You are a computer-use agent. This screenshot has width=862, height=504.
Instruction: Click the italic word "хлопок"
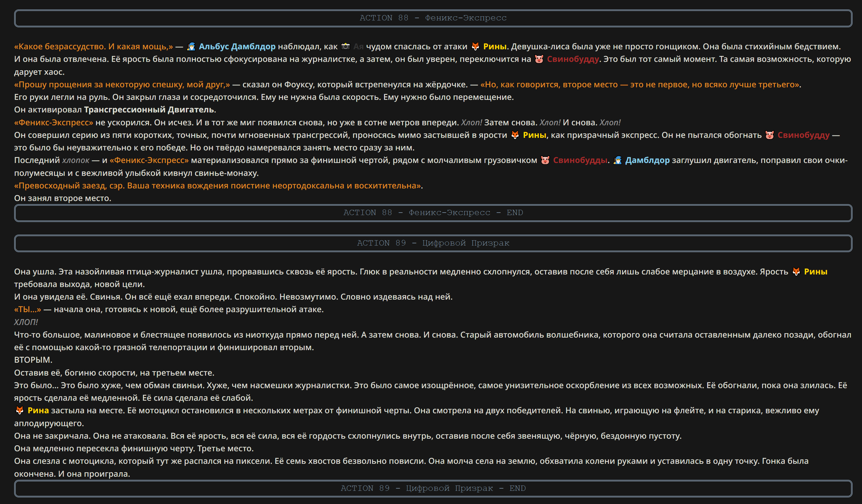(76, 160)
